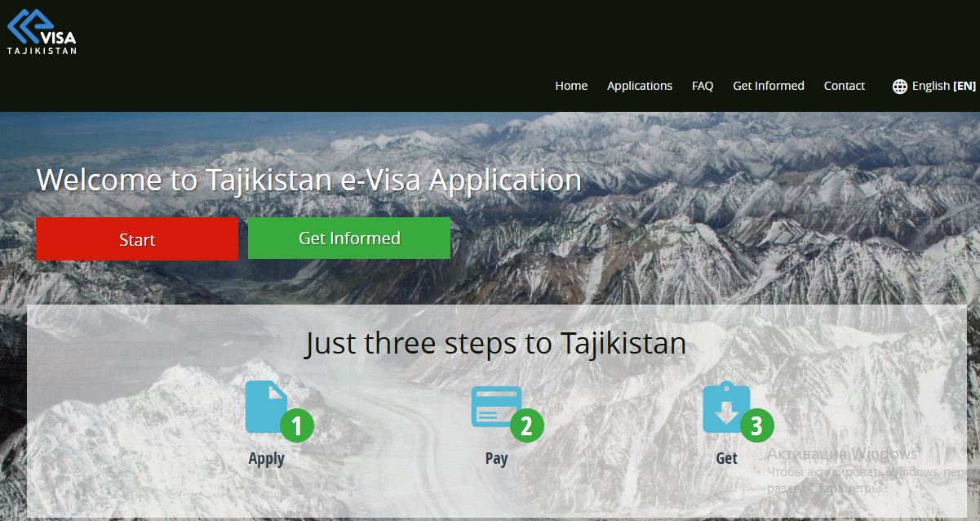The width and height of the screenshot is (980, 521).
Task: Click the Pay step label
Action: [x=496, y=458]
